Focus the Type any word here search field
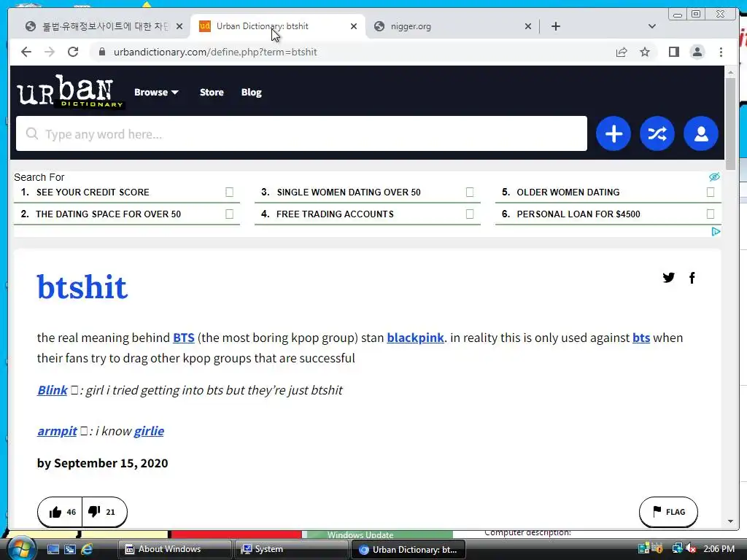Screen dimensions: 747x560 coord(301,134)
